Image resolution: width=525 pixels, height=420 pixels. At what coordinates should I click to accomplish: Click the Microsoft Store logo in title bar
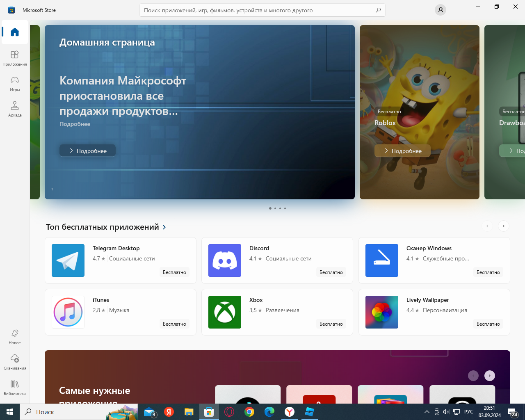point(11,10)
